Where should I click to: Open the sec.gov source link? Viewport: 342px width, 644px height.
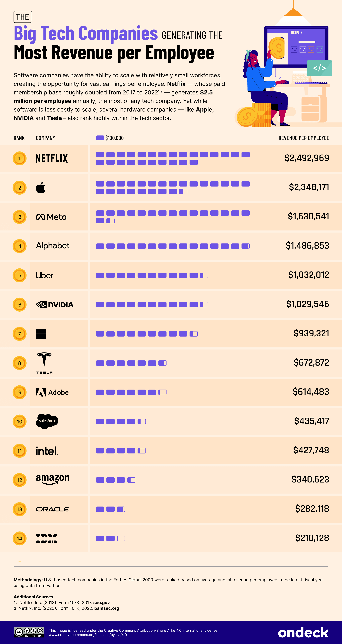click(101, 603)
